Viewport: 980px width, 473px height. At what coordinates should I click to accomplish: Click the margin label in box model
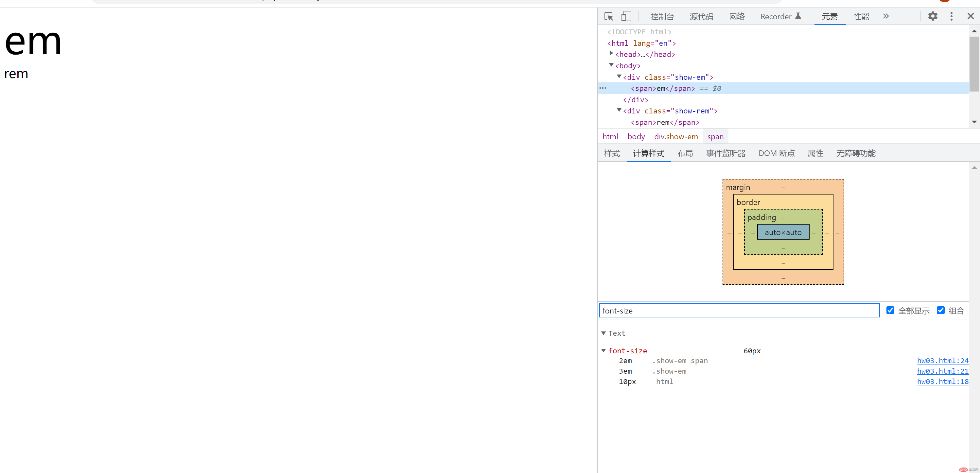738,187
